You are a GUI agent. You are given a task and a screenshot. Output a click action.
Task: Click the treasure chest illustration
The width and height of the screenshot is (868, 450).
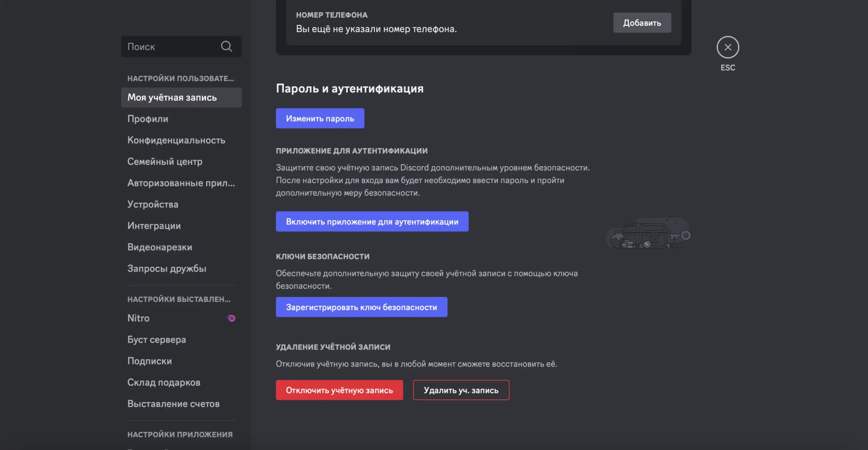648,233
